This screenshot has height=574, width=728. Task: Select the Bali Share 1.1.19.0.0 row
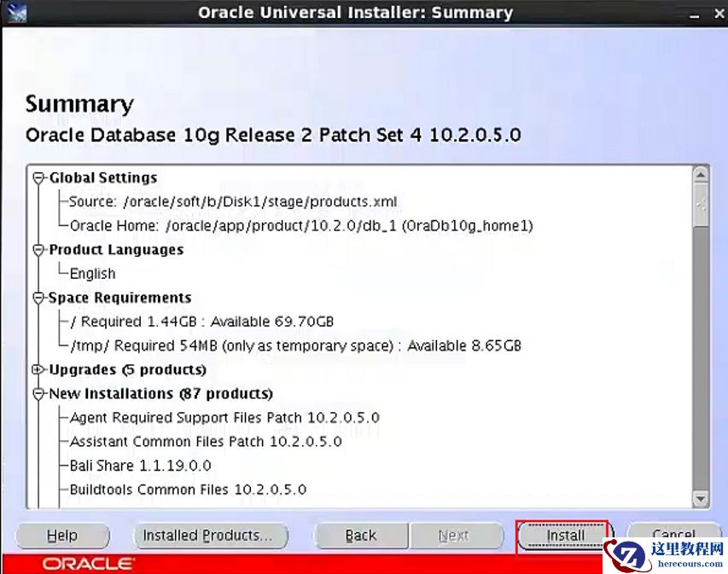pyautogui.click(x=140, y=466)
